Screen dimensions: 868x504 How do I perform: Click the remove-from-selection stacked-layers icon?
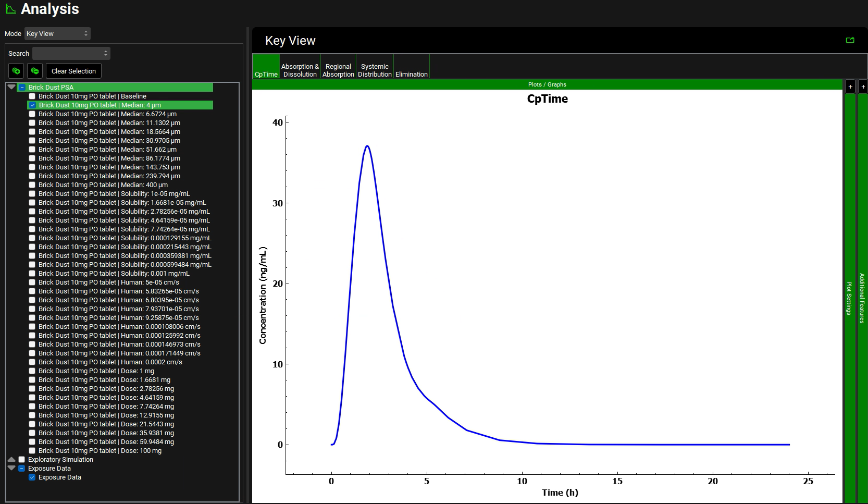point(35,71)
